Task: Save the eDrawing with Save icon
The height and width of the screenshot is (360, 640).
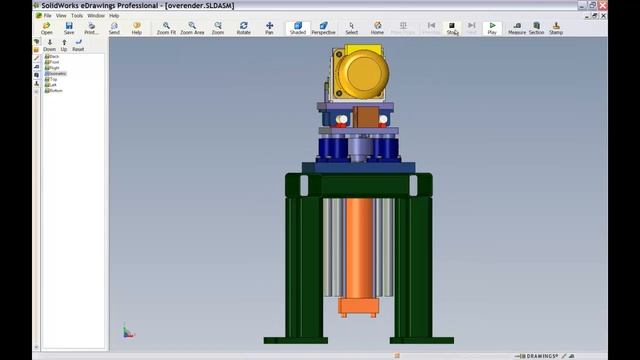Action: tap(69, 28)
